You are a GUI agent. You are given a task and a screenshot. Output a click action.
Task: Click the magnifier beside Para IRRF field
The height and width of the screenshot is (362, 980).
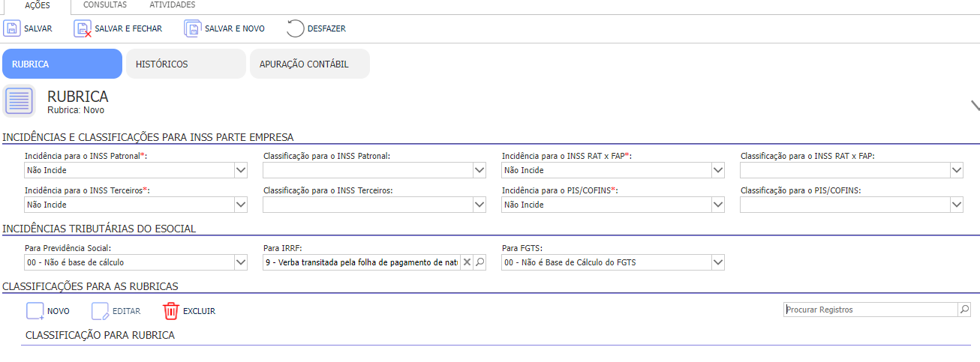coord(480,262)
